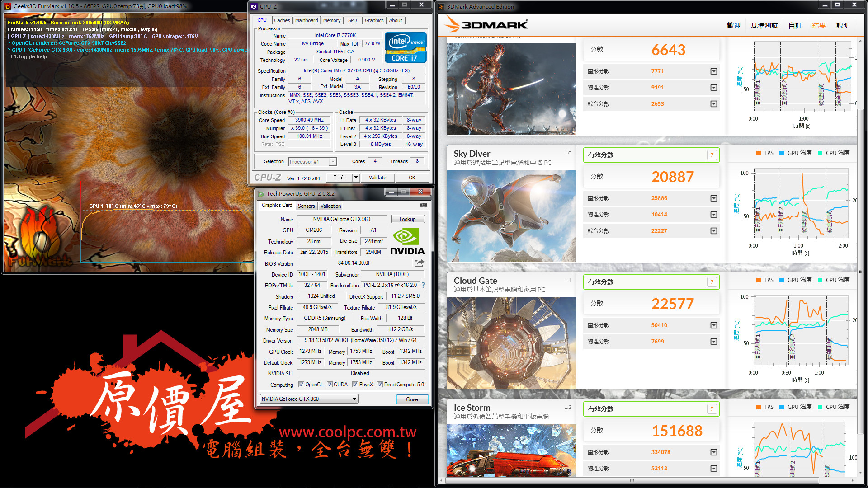The height and width of the screenshot is (488, 868).
Task: Click the Tools button in CPU-Z
Action: [x=340, y=178]
